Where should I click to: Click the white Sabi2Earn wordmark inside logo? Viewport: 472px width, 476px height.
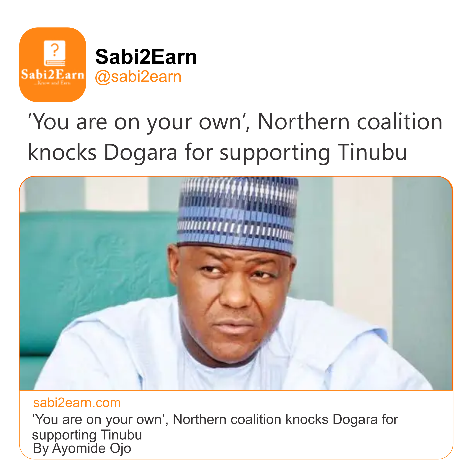pos(53,74)
